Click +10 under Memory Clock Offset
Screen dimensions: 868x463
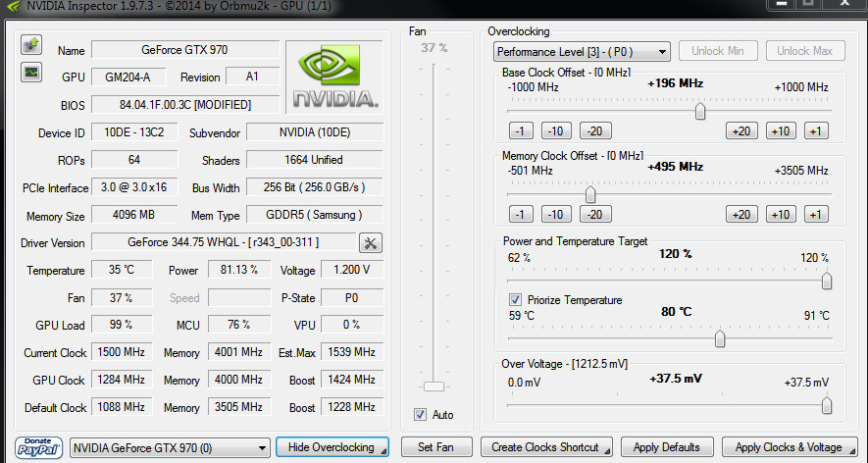(x=781, y=214)
